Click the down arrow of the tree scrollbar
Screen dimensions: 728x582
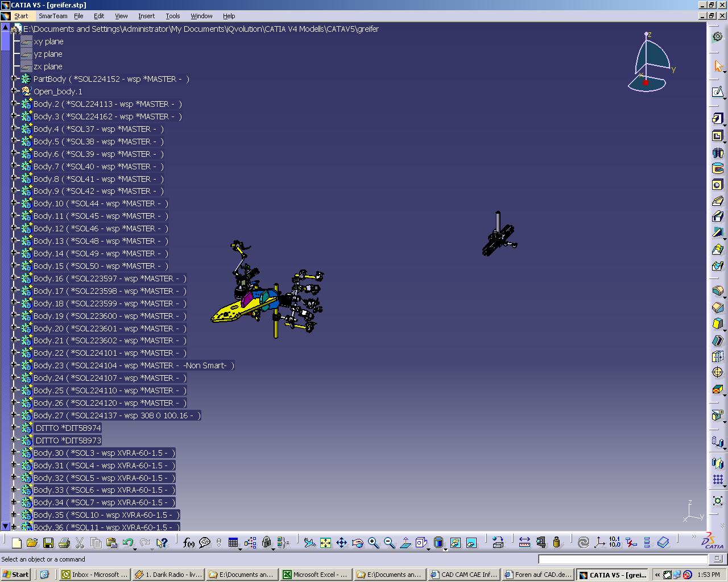(x=5, y=526)
